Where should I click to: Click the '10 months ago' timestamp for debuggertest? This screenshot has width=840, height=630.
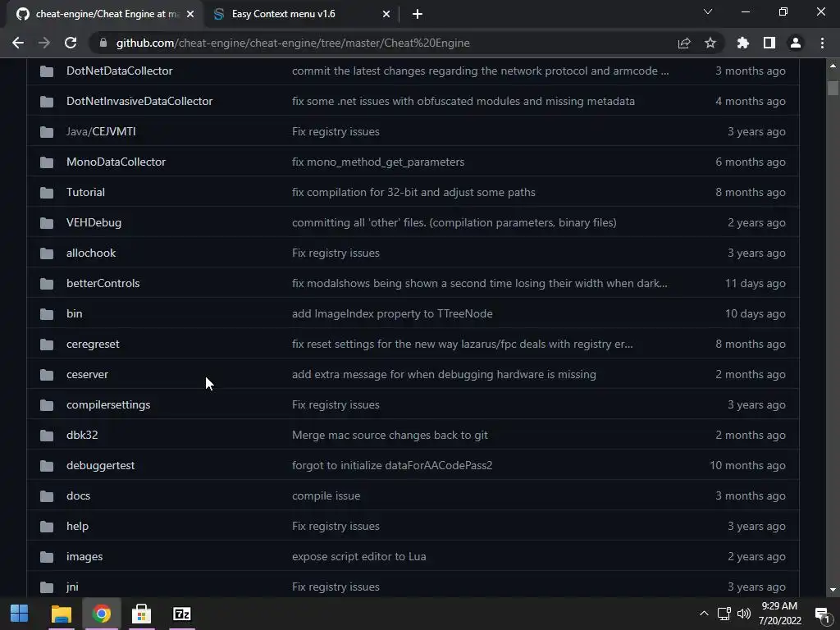[748, 466]
